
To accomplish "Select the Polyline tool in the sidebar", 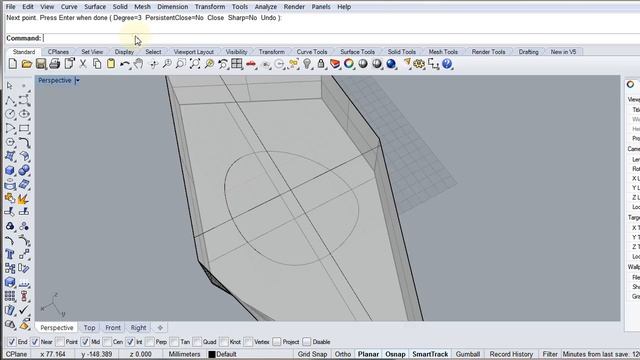I will click(10, 100).
